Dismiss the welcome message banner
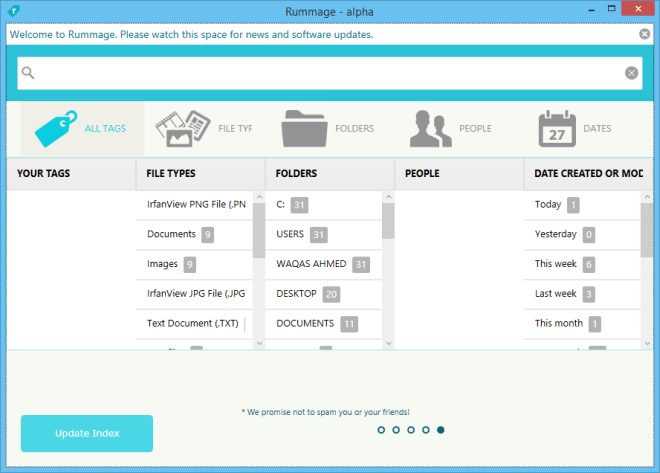The width and height of the screenshot is (660, 473). [644, 34]
